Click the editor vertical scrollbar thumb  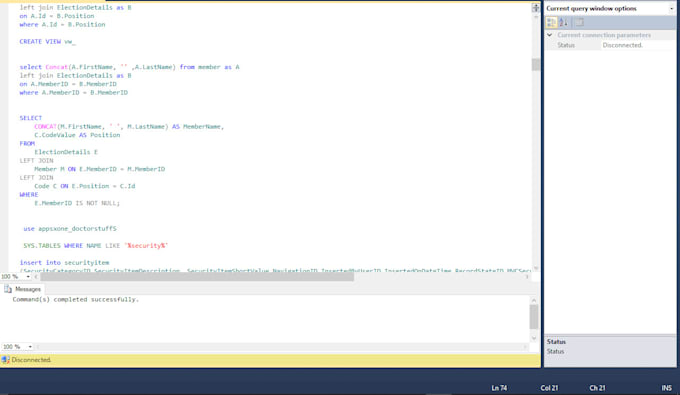[536, 64]
